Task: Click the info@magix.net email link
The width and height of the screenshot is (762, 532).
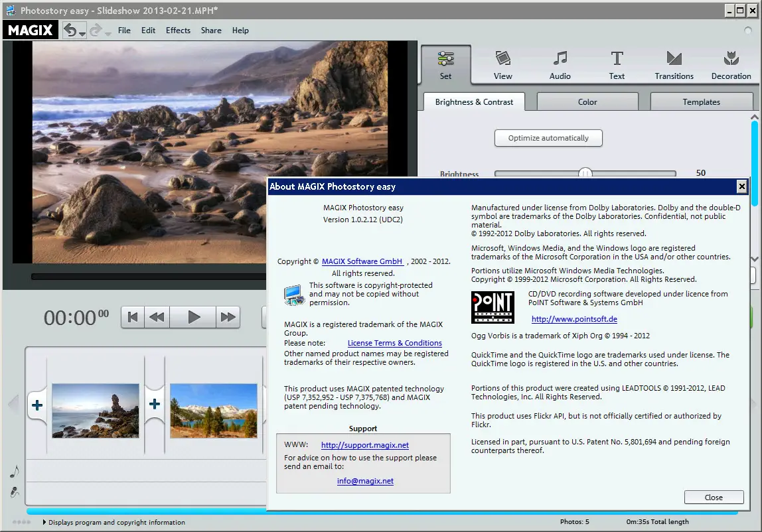Action: point(365,481)
